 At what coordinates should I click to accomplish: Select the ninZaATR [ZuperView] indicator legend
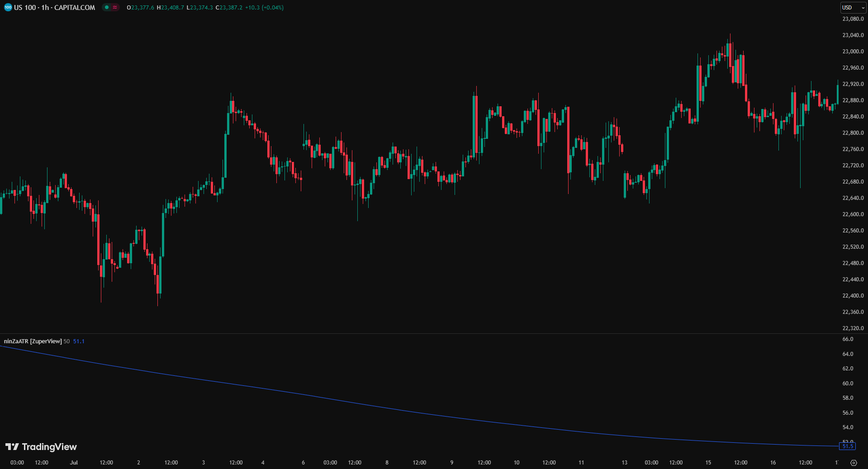click(x=33, y=341)
